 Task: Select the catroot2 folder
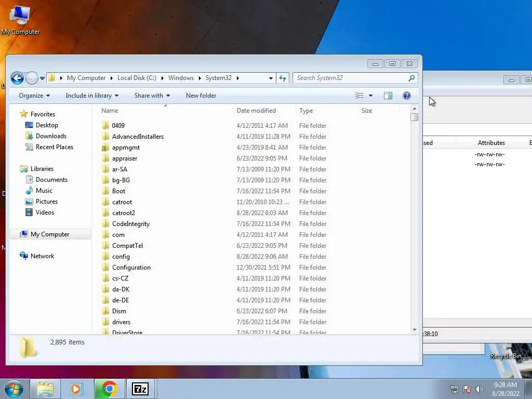[x=124, y=212]
